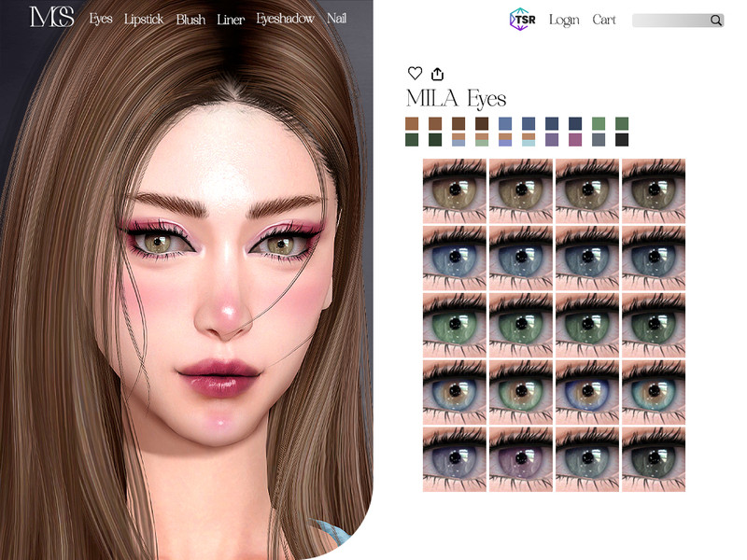This screenshot has width=747, height=560.
Task: Open the Lipstick category
Action: point(144,19)
